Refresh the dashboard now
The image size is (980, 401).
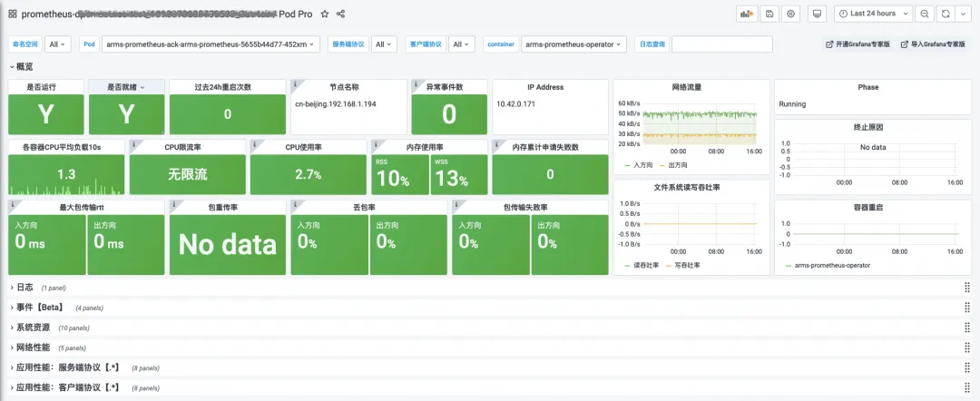coord(944,14)
